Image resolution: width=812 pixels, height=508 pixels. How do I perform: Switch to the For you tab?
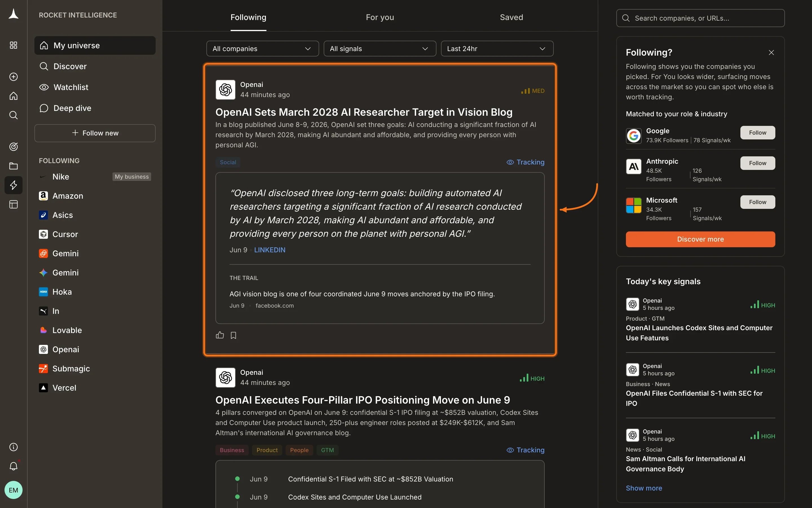(x=380, y=17)
